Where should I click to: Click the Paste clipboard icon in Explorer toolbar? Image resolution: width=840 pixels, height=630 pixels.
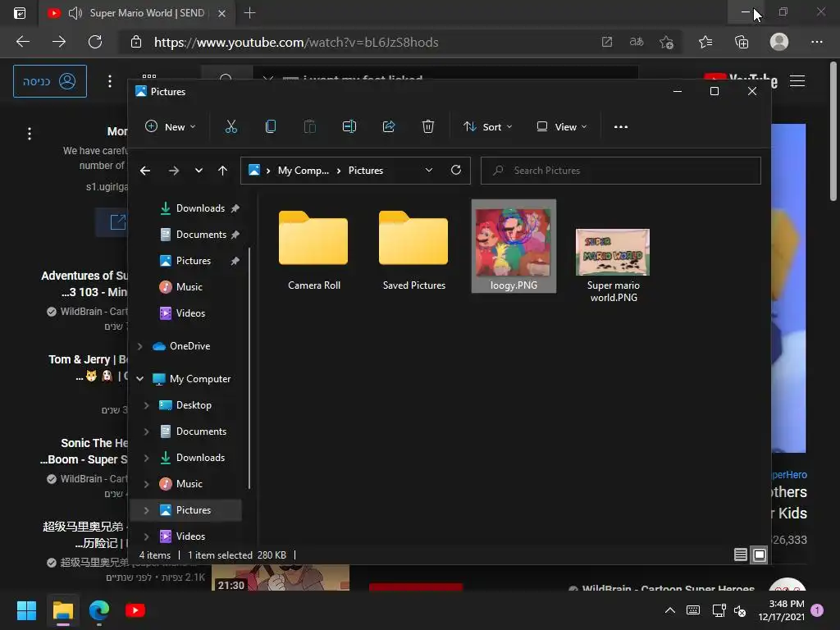pyautogui.click(x=309, y=127)
